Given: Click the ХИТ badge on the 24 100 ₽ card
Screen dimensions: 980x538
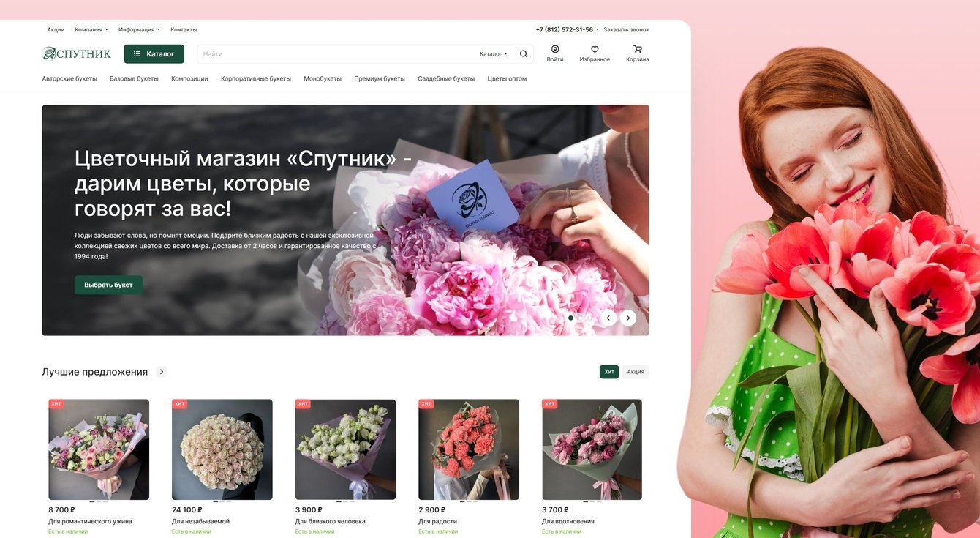Looking at the screenshot, I should point(180,404).
